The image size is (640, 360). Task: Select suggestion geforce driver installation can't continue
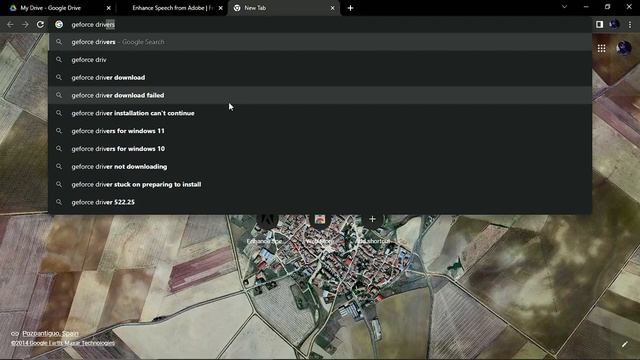click(x=320, y=113)
